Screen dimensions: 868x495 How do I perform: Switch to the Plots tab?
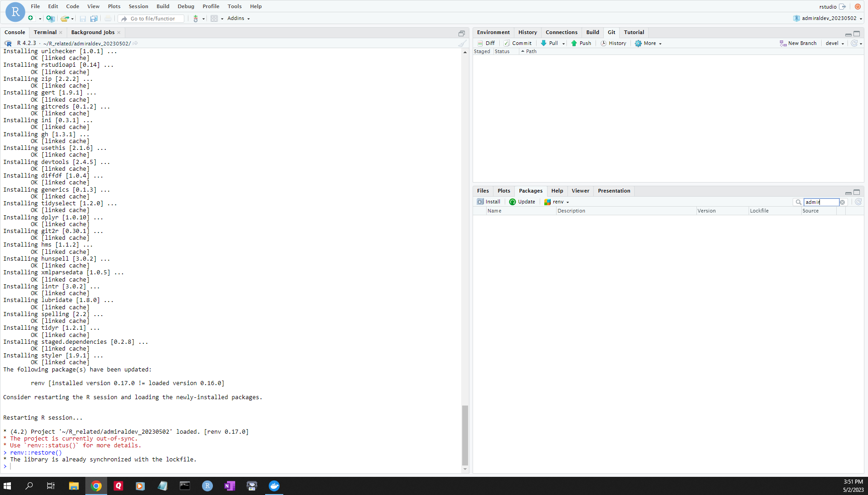pos(503,191)
